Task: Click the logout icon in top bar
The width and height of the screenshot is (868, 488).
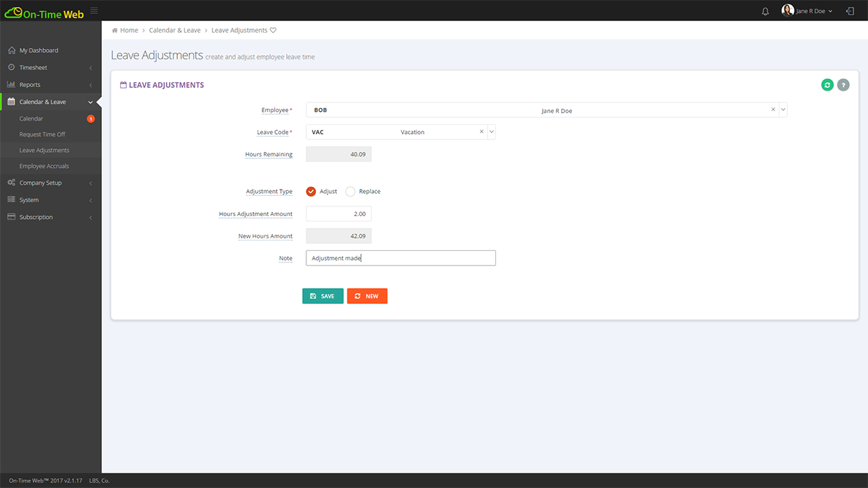Action: [849, 11]
